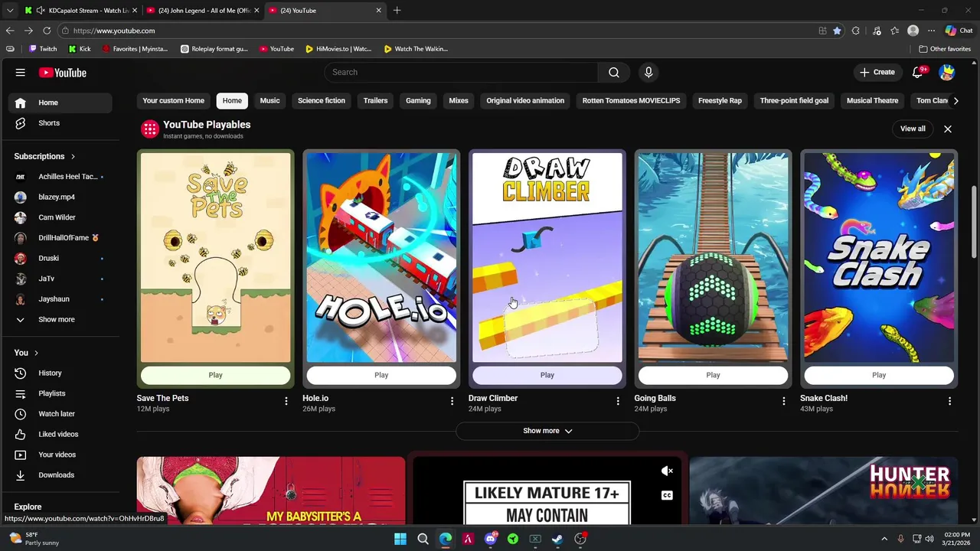980x551 pixels.
Task: Select the Freestyle Rap chip
Action: [x=720, y=101]
